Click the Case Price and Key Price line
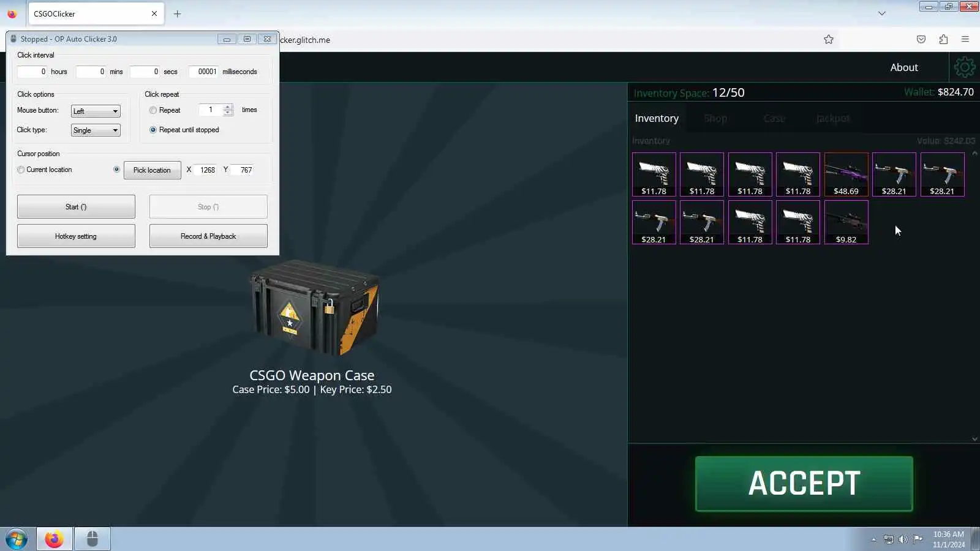The image size is (980, 551). [x=312, y=389]
